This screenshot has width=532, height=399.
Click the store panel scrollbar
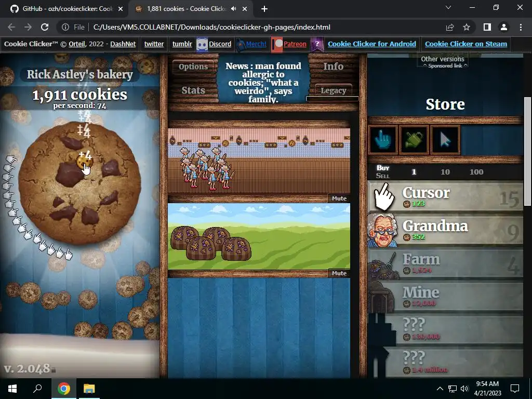pos(527,151)
